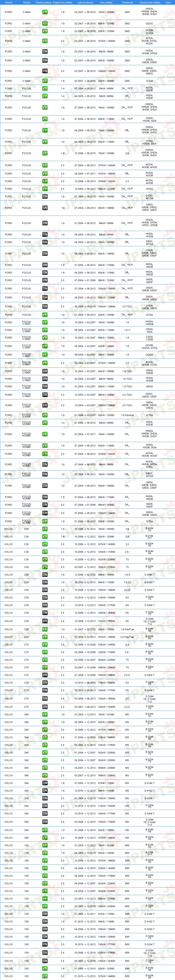Click ON icon in FOCUS C-MAX 1.8 TDCi row
The height and width of the screenshot is (980, 175).
[45, 386]
